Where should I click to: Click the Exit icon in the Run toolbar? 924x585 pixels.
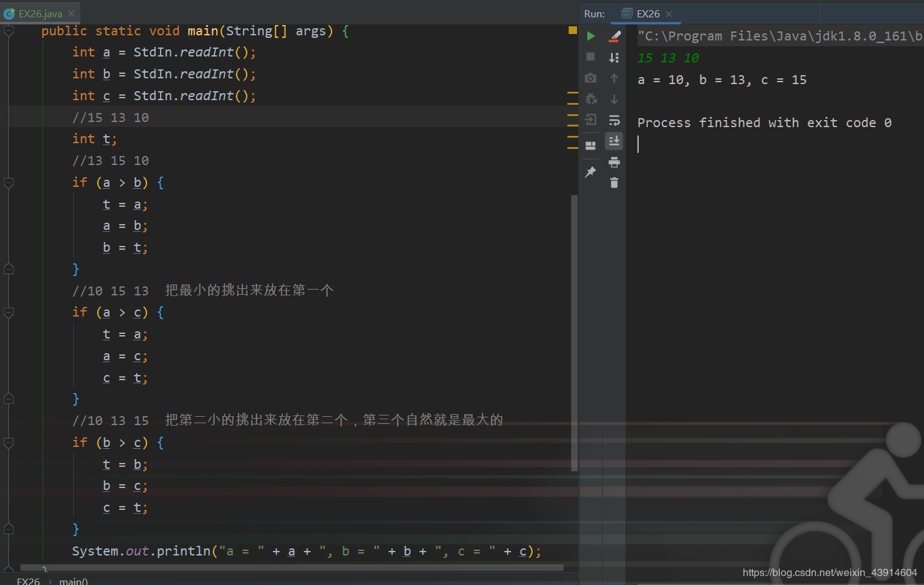click(591, 120)
